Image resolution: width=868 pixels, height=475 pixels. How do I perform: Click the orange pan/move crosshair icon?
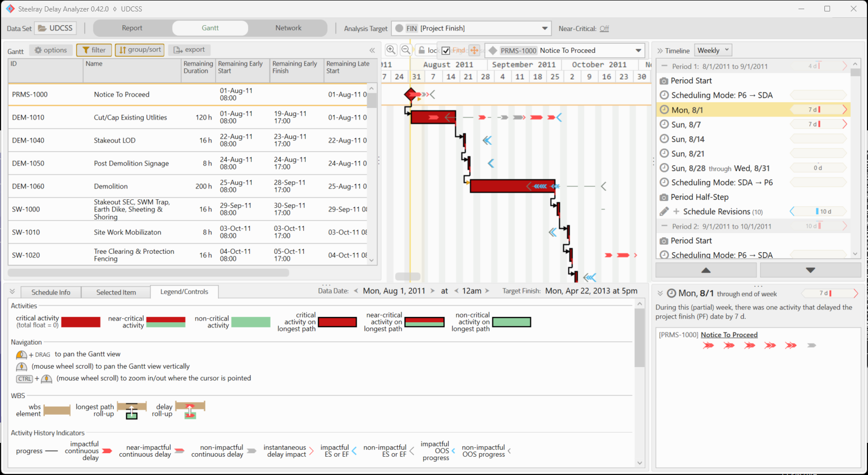coord(474,51)
